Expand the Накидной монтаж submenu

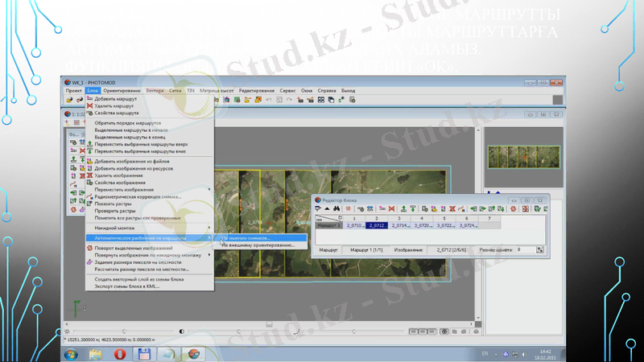tap(114, 228)
